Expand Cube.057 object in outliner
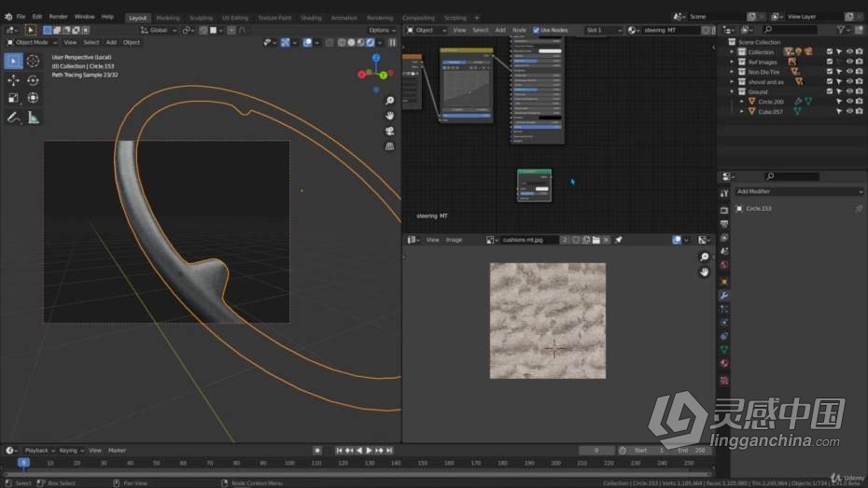The height and width of the screenshot is (488, 868). coord(742,112)
